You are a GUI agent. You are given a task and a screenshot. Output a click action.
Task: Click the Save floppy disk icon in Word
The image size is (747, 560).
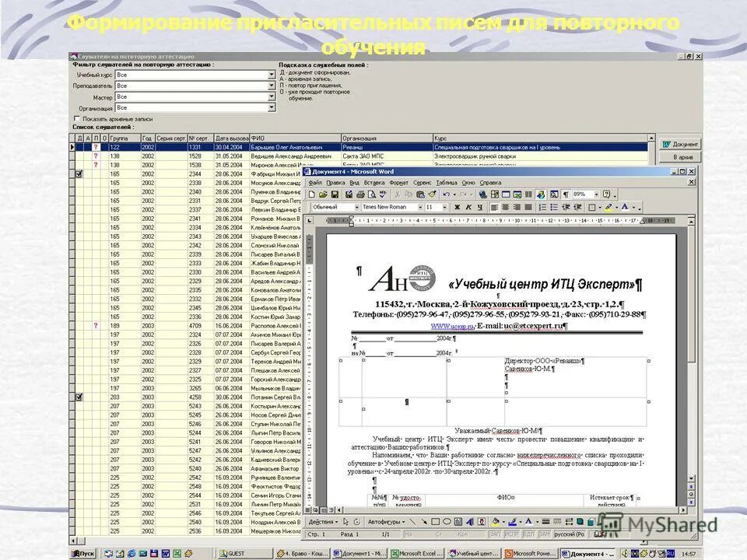tap(335, 194)
